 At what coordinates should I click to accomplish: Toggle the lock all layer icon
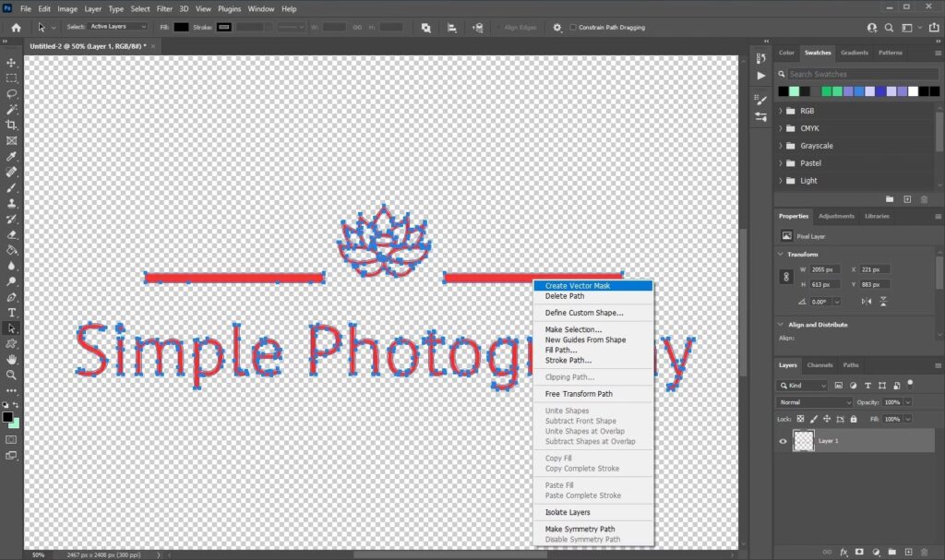[853, 419]
